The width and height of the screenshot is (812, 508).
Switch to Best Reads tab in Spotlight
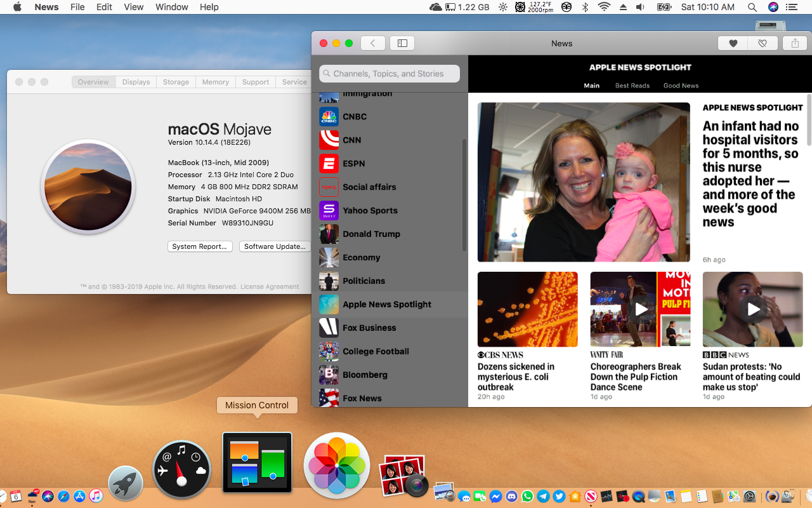tap(632, 86)
